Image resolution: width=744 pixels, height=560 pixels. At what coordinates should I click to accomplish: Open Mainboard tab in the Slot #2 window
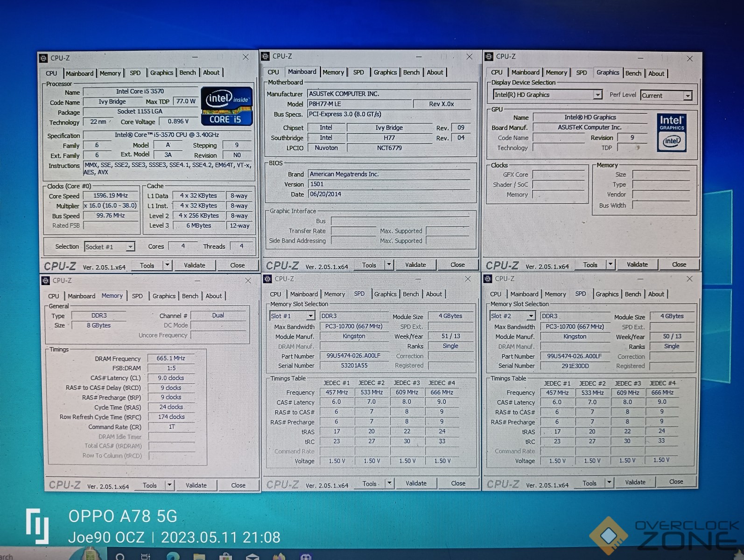[524, 294]
